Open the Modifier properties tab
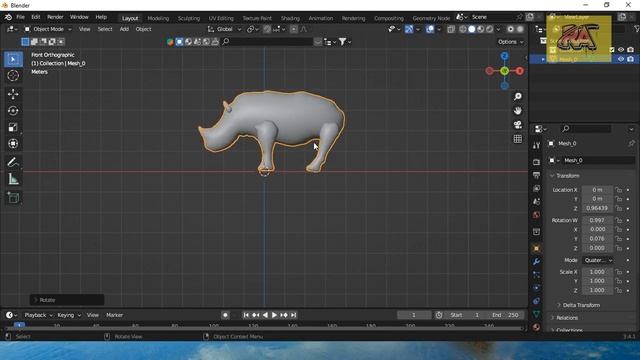This screenshot has width=640, height=360. 536,261
